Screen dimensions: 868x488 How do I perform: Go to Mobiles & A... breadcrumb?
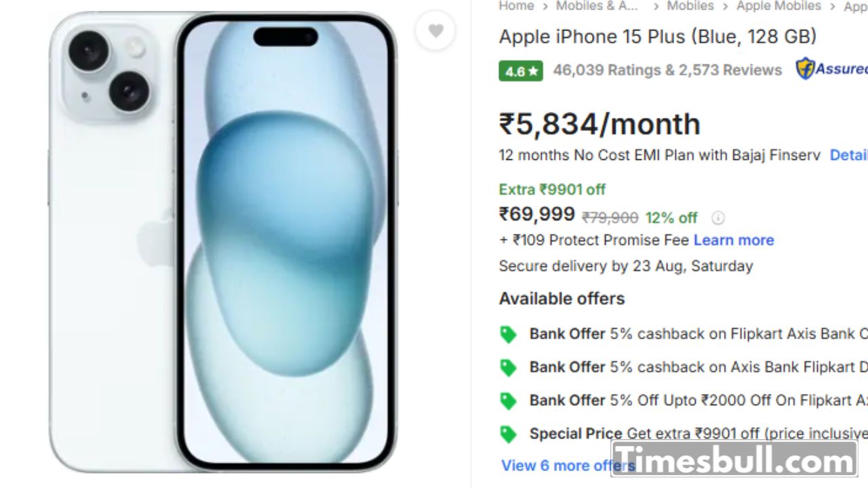click(x=597, y=5)
